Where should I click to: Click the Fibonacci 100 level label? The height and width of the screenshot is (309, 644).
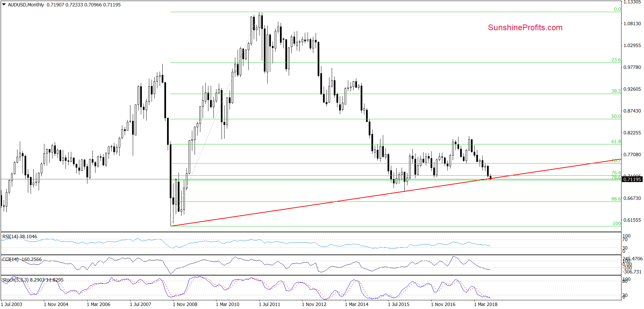[617, 223]
